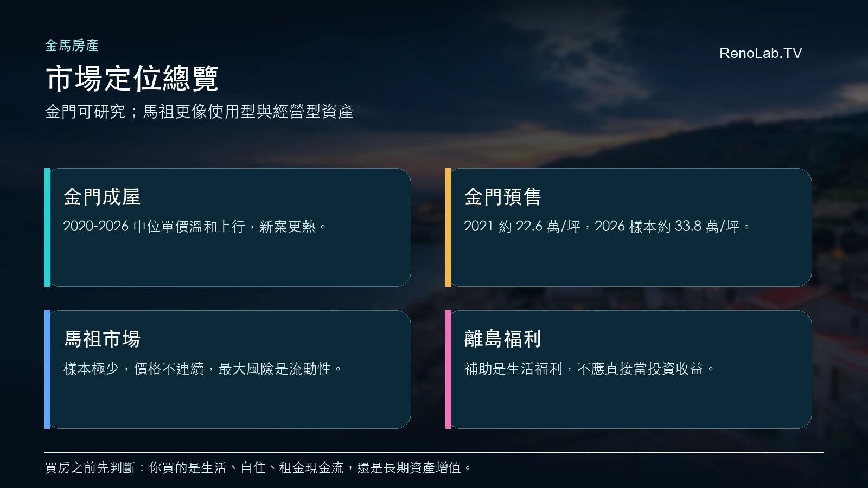Click the pink accent bar on 離島福利
Screen dimensions: 868x488
[x=448, y=369]
